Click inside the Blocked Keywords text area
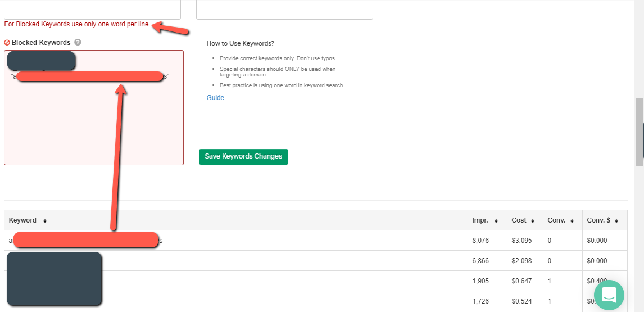The width and height of the screenshot is (644, 312). pos(93,129)
